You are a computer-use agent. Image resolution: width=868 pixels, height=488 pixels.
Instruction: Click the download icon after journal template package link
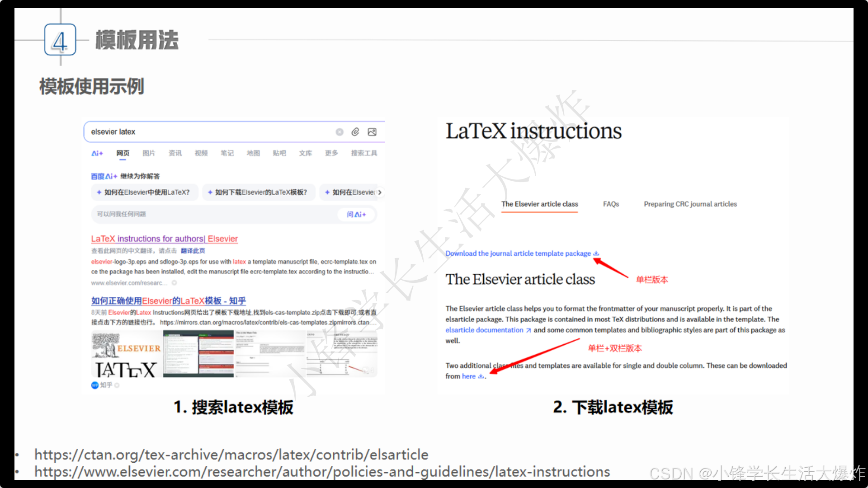coord(596,253)
